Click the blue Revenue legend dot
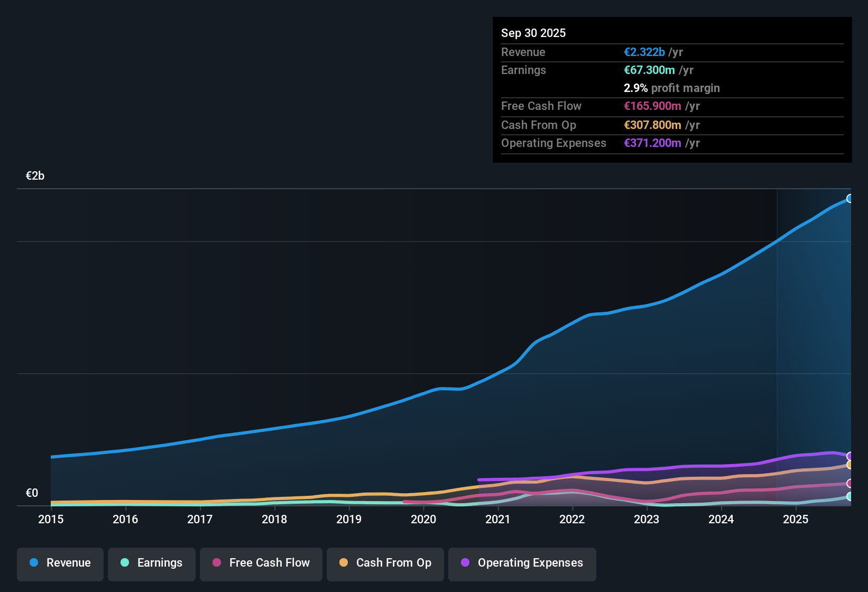This screenshot has width=868, height=592. point(34,563)
